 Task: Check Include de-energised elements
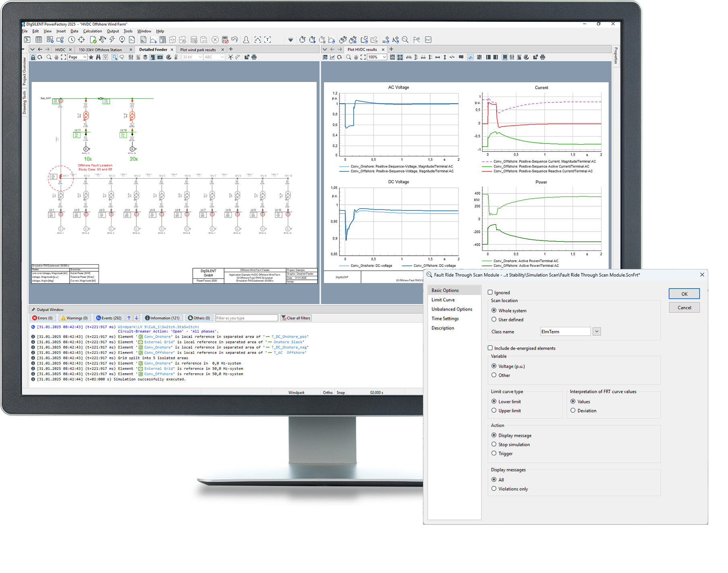pos(490,348)
